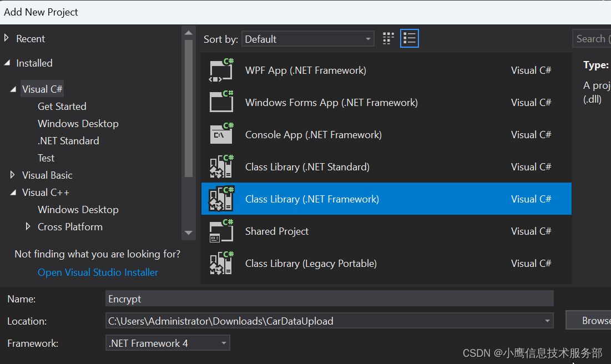Click the Class Library (.NET Standard) icon
The image size is (611, 364).
221,166
